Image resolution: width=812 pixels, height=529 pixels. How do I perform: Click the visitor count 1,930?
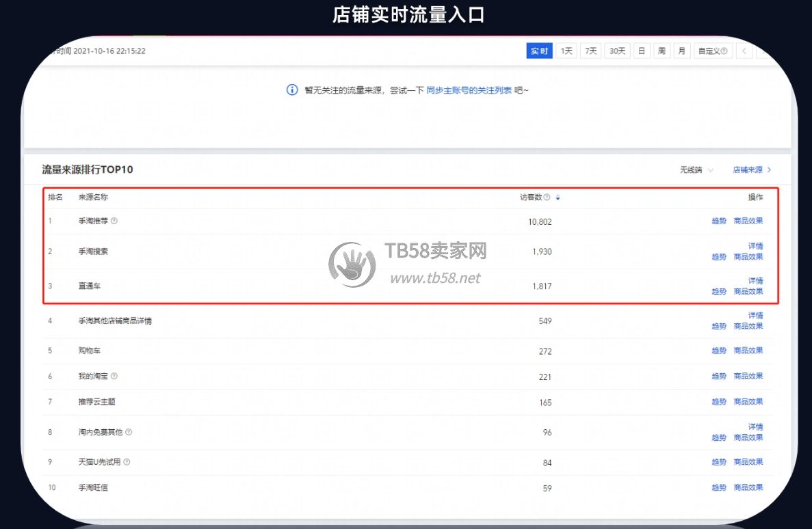click(x=542, y=252)
